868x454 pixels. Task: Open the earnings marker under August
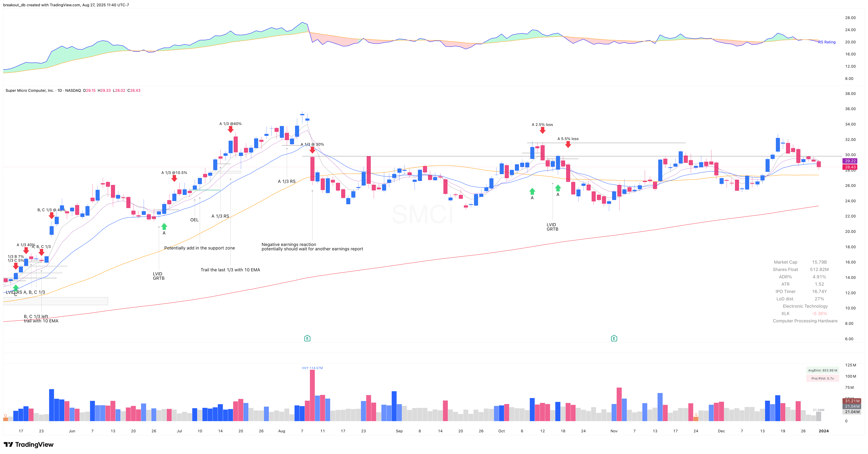[307, 338]
